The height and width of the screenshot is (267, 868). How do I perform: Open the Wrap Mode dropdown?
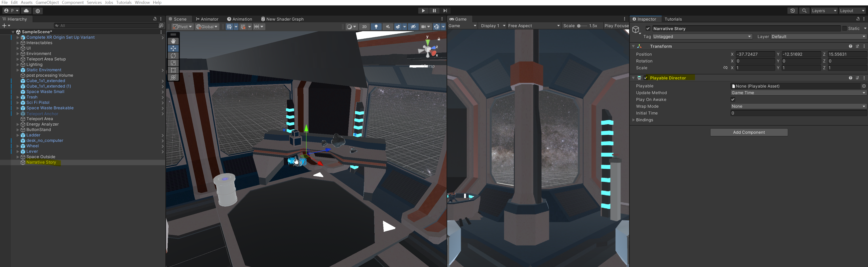pos(798,106)
